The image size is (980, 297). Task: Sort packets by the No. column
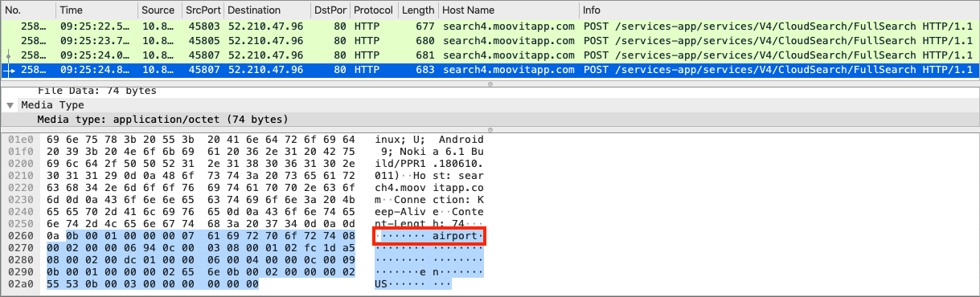(x=28, y=10)
